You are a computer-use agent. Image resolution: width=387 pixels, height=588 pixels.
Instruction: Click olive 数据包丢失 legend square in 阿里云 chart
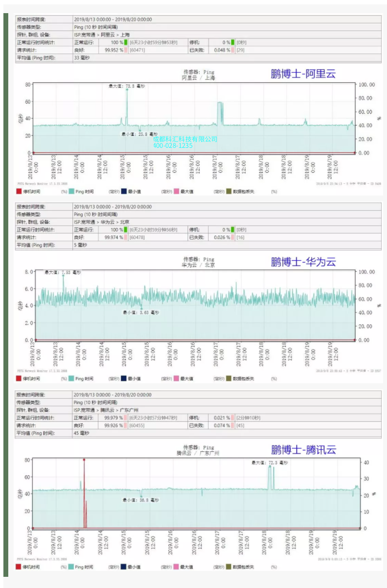point(229,192)
